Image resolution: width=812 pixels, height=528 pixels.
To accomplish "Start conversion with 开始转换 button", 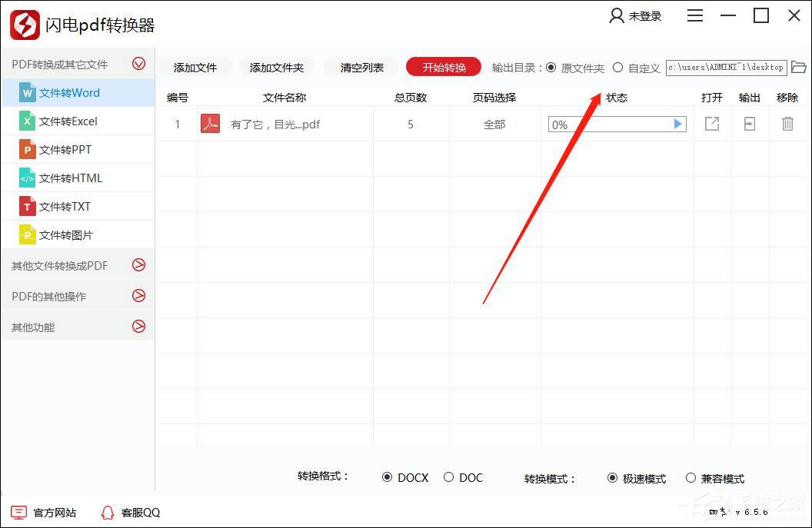I will pos(443,67).
